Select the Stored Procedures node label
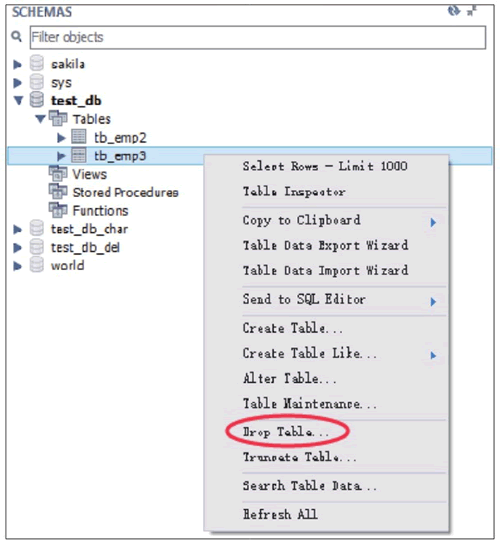 coord(125,193)
